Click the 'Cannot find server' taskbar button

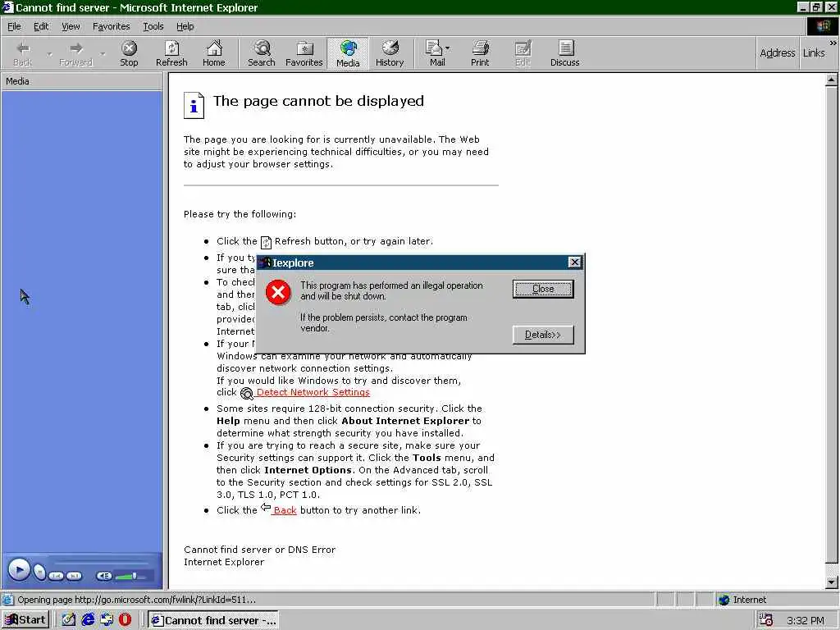point(213,620)
